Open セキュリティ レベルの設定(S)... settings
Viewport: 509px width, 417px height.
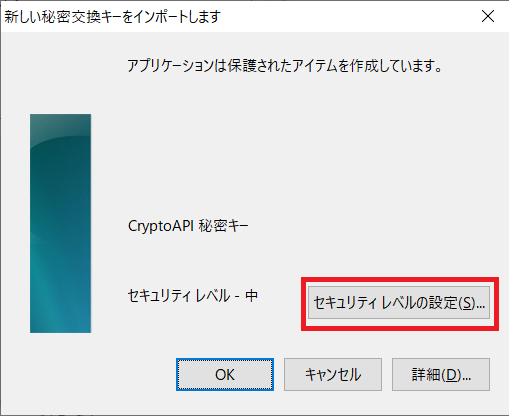coord(399,303)
